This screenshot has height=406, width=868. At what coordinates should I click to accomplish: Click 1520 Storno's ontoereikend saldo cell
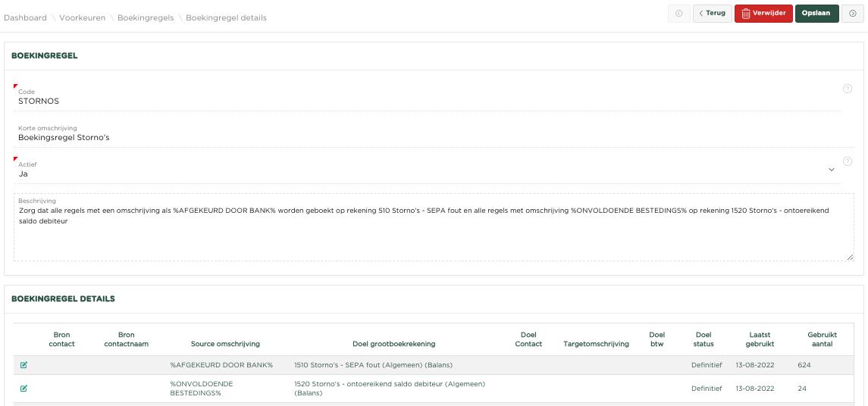pos(390,389)
